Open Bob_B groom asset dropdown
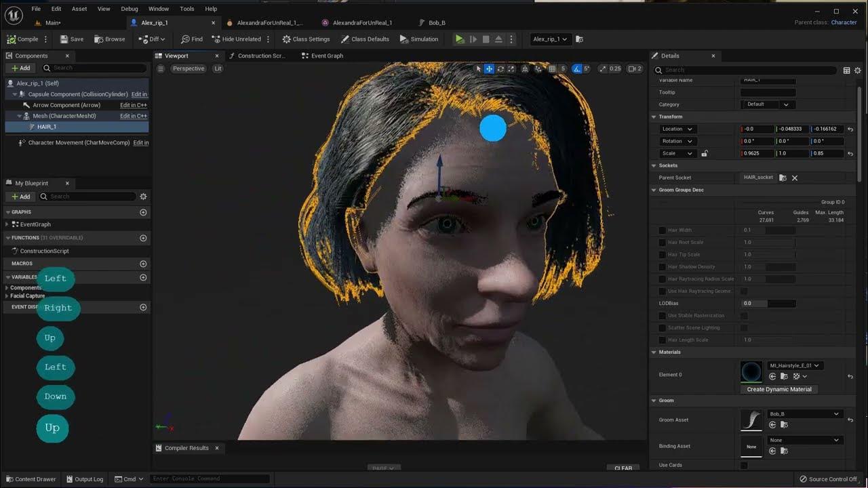This screenshot has width=868, height=488. 805,414
